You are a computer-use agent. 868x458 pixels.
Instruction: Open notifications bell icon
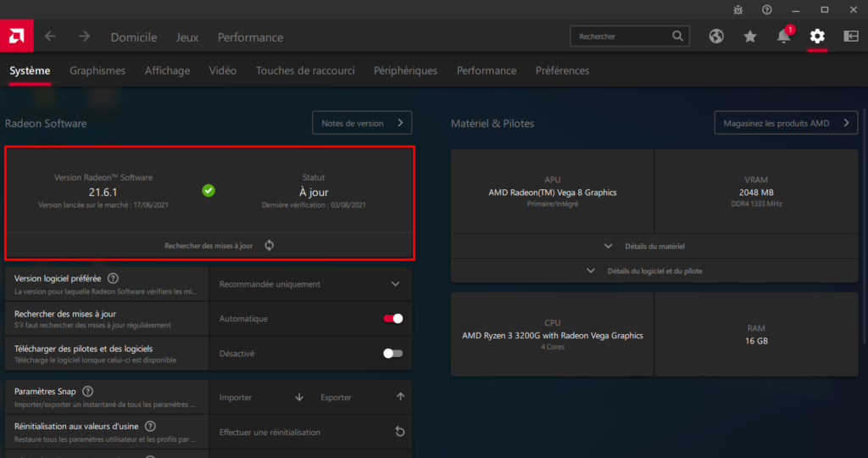pos(784,36)
